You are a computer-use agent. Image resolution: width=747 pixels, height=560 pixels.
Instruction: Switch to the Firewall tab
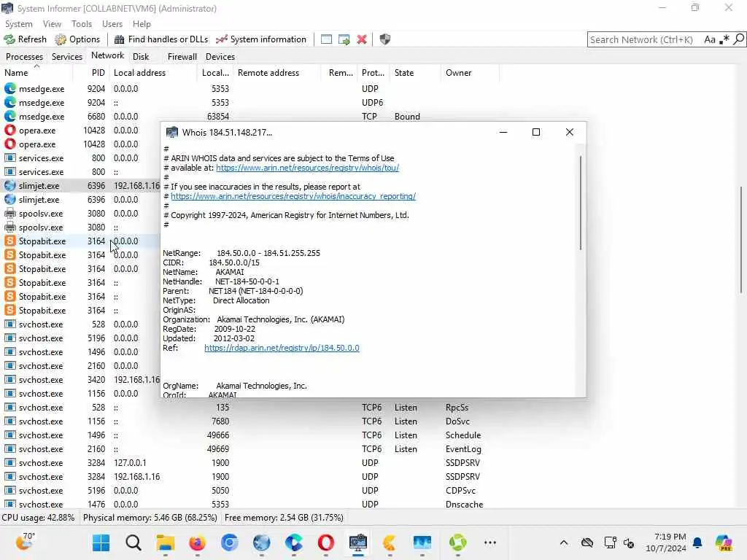click(182, 57)
